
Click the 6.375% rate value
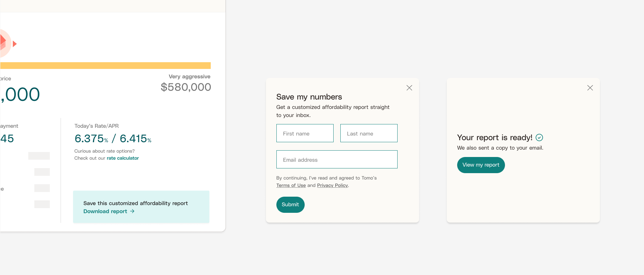click(x=92, y=139)
